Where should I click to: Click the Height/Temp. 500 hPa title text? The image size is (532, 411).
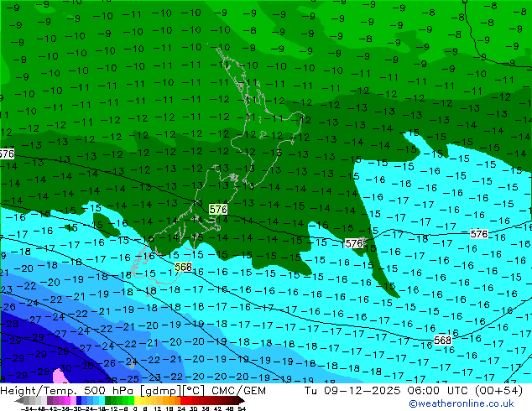67,391
